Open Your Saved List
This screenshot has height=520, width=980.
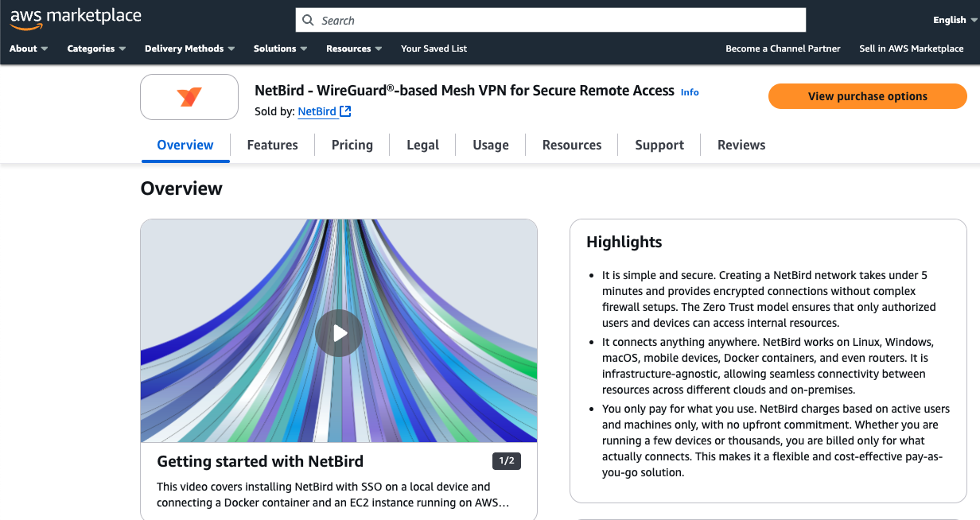pos(434,49)
